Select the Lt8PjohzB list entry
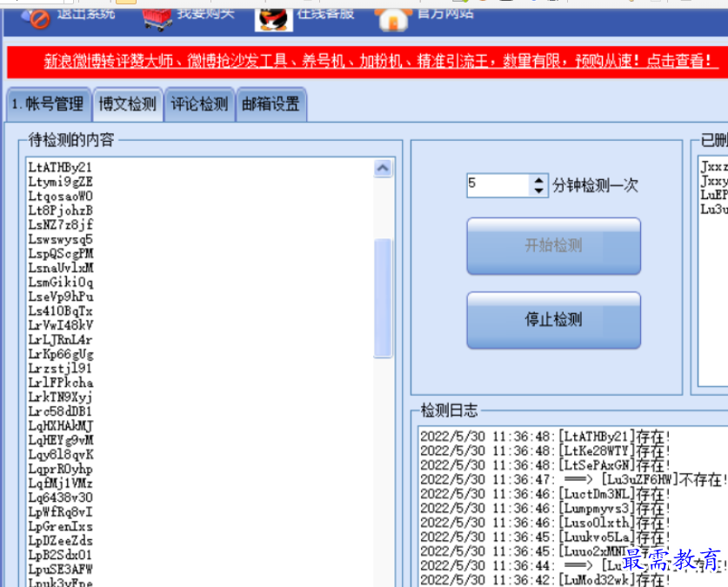Screen dimensions: 728x587 tap(60, 210)
